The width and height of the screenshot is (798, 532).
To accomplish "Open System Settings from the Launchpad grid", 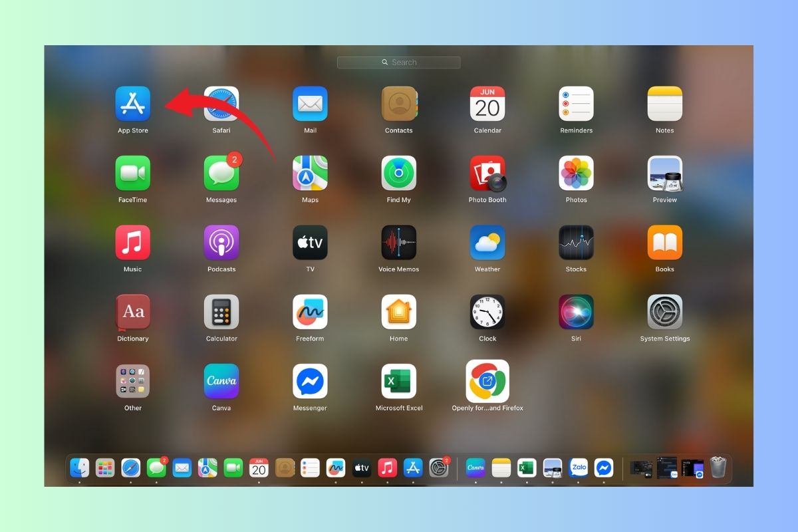I will coord(665,312).
